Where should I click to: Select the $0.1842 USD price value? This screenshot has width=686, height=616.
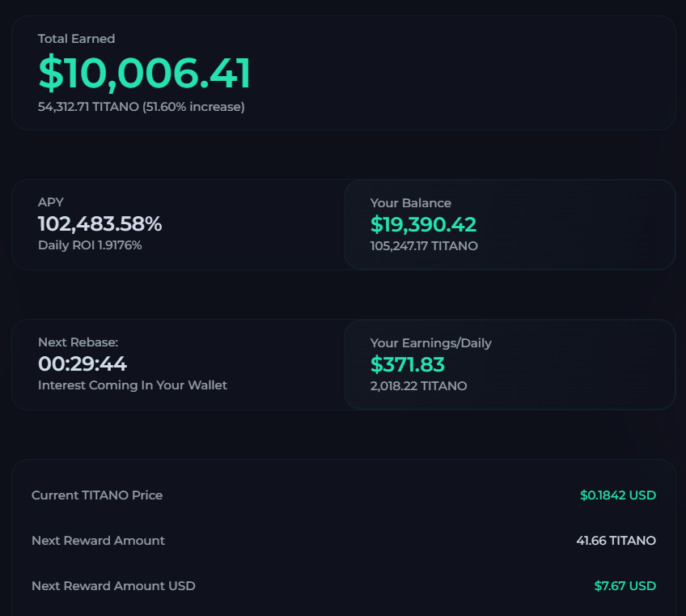tap(618, 495)
